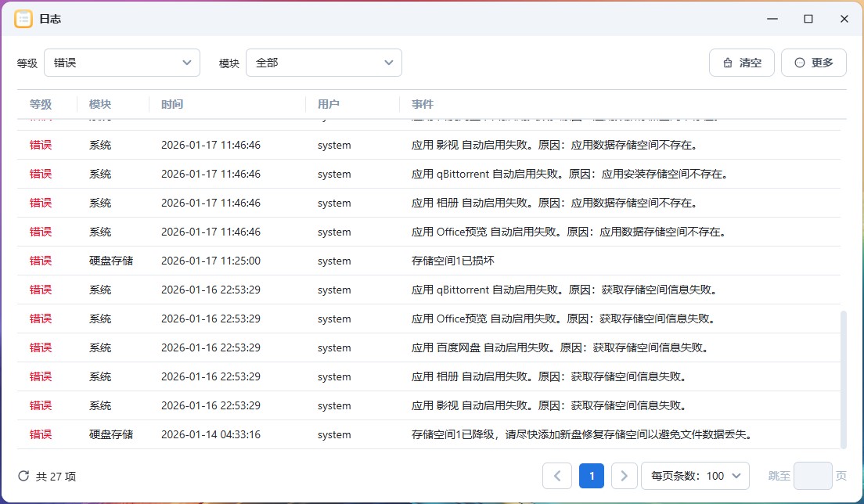
Task: Open the 模块 filter dropdown showing 全部
Action: [323, 62]
